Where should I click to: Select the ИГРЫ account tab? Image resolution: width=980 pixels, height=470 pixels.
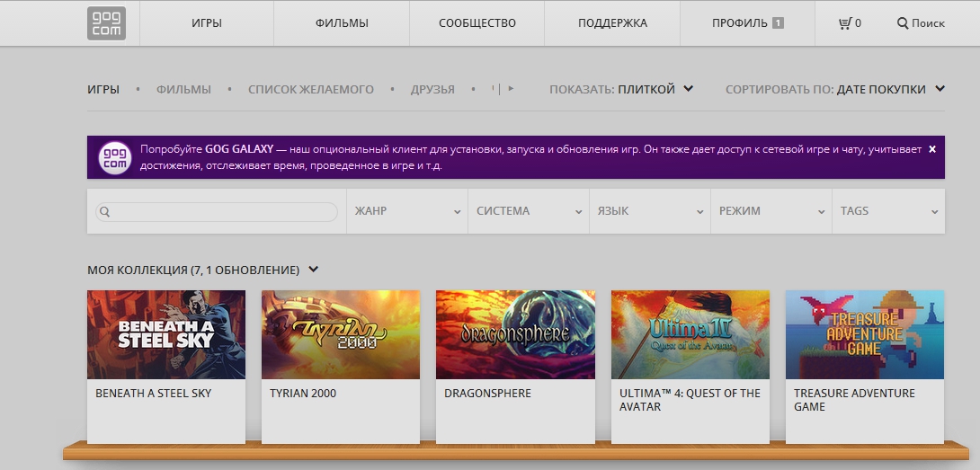pos(103,89)
